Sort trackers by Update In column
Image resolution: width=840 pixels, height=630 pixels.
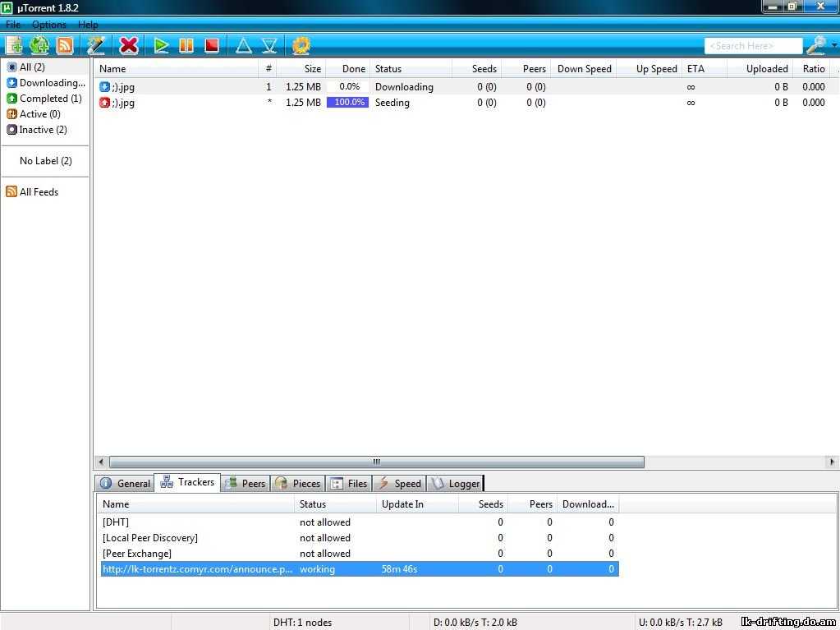coord(417,504)
